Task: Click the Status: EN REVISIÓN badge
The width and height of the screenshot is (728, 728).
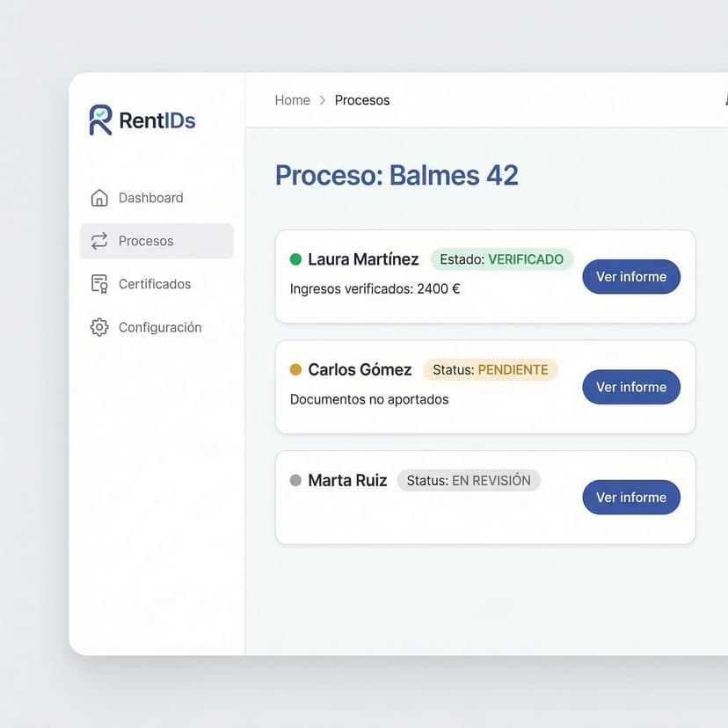Action: (x=469, y=481)
